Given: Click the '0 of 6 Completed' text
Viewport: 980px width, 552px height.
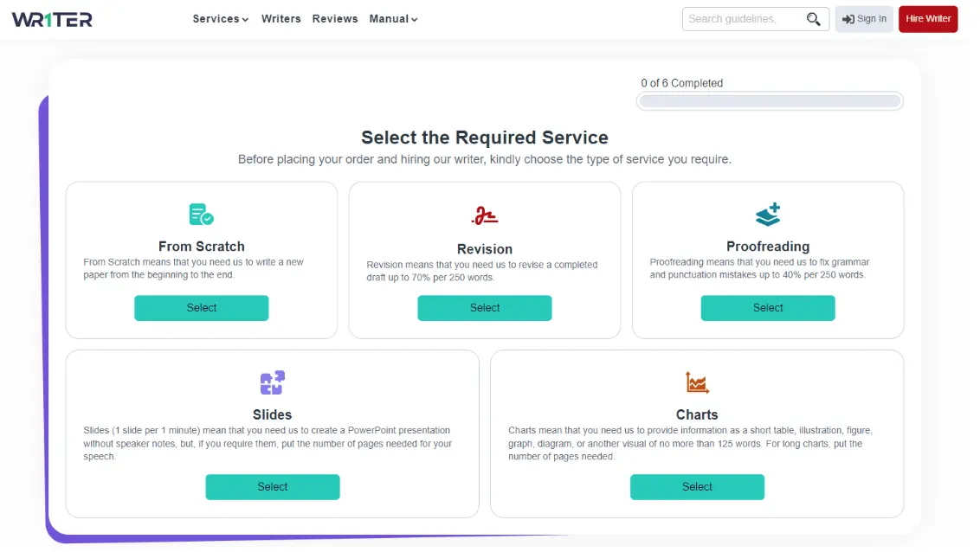Looking at the screenshot, I should tap(682, 83).
